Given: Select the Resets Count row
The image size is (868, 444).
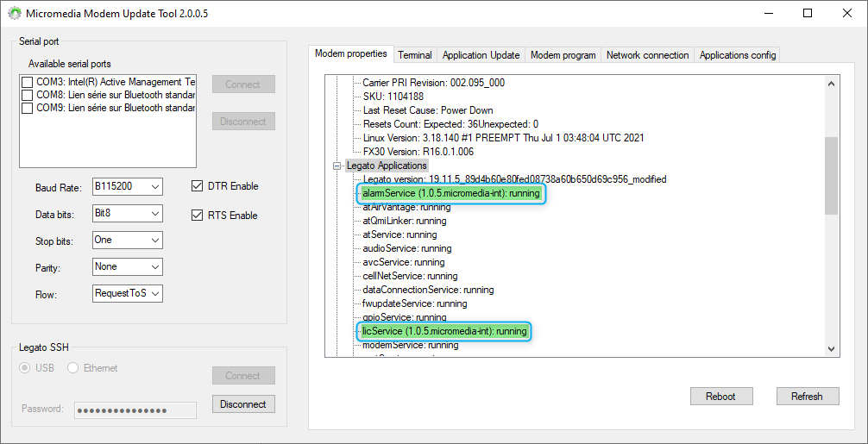Looking at the screenshot, I should (x=450, y=124).
